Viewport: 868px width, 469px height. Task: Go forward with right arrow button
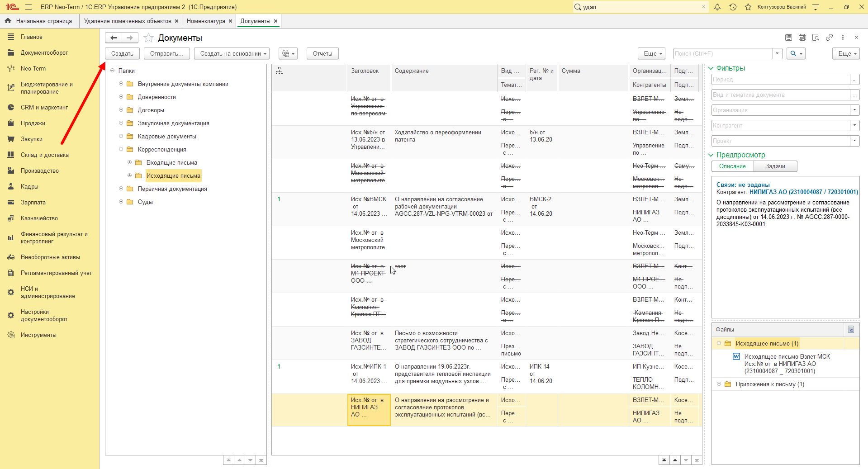point(130,38)
